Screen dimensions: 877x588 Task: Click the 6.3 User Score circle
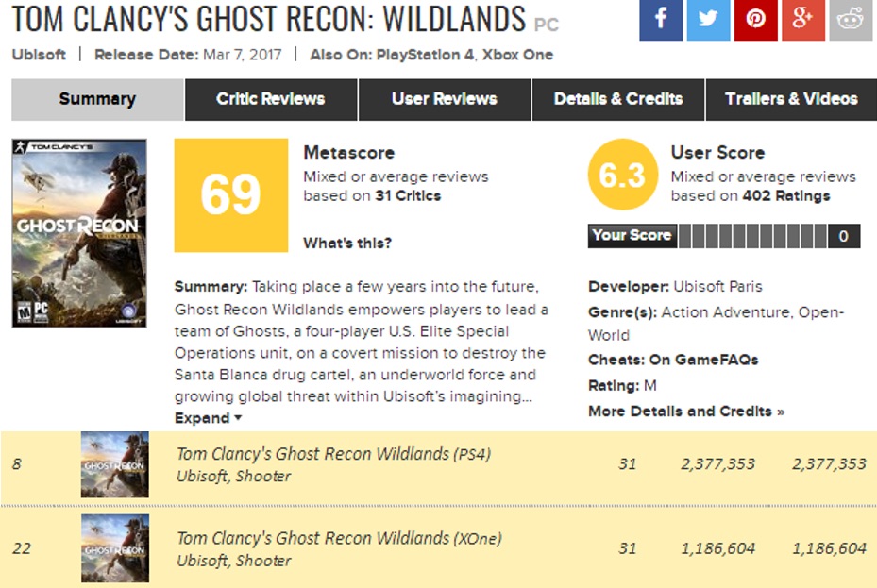click(622, 175)
